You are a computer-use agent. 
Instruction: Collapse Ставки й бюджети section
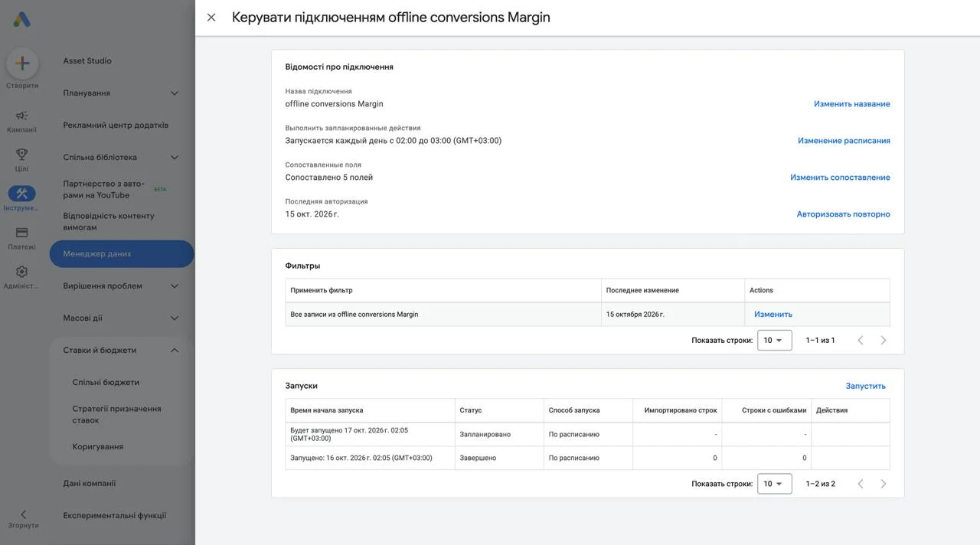tap(174, 351)
